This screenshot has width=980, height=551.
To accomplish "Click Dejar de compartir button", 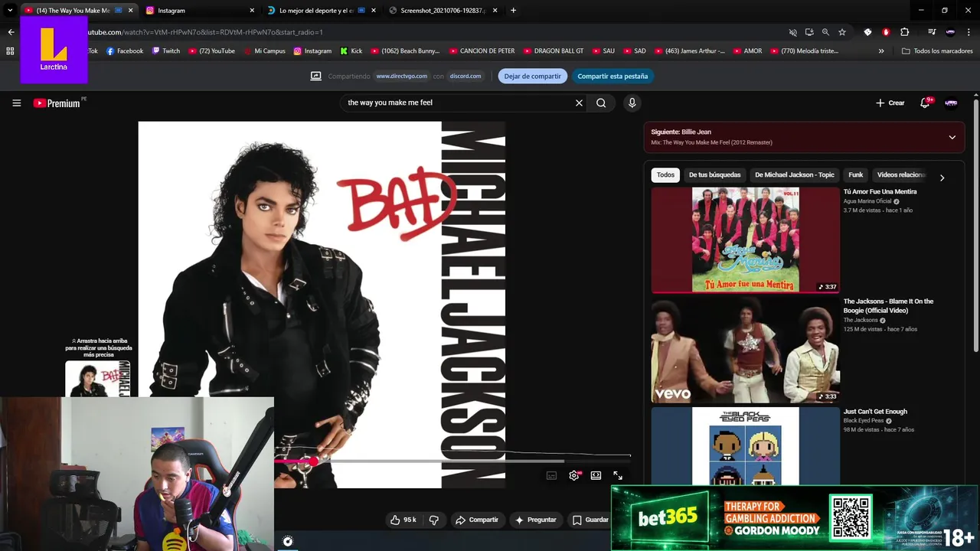I will click(x=532, y=76).
